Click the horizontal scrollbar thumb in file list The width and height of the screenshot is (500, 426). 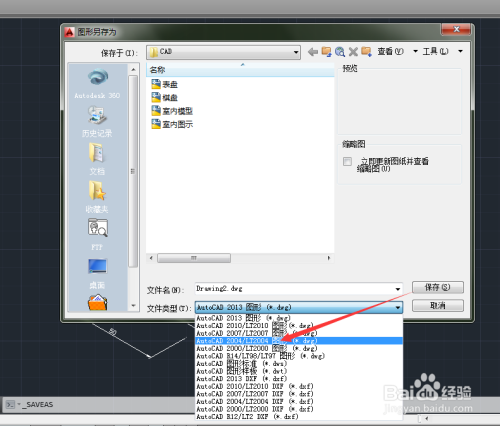click(x=194, y=258)
